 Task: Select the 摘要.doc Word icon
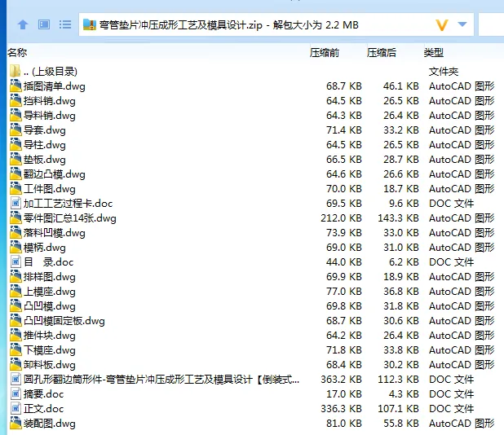[x=15, y=394]
